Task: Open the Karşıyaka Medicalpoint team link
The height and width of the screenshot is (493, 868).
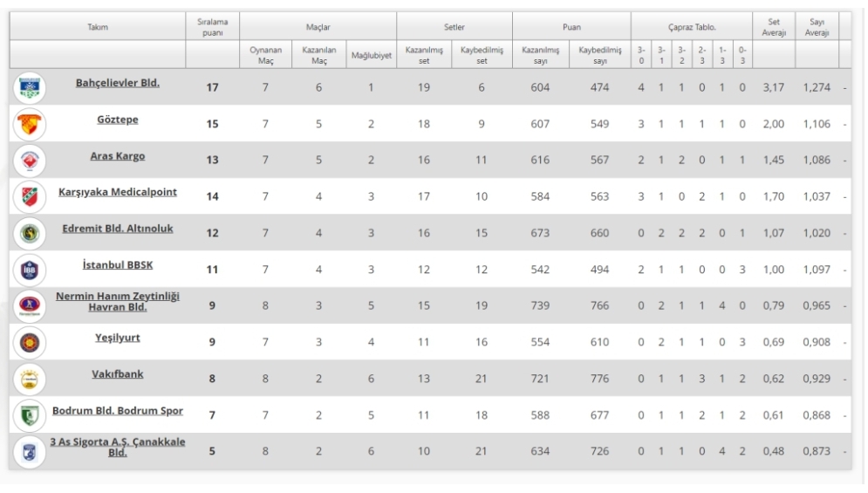Action: pos(118,192)
